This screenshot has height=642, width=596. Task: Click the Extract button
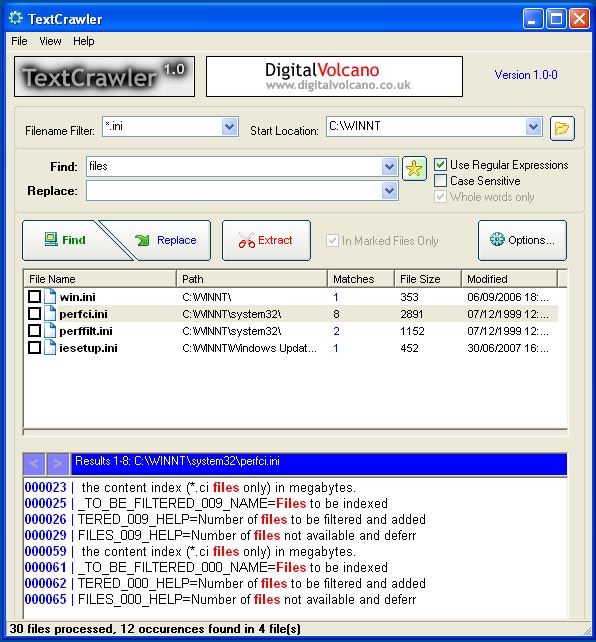click(x=266, y=240)
